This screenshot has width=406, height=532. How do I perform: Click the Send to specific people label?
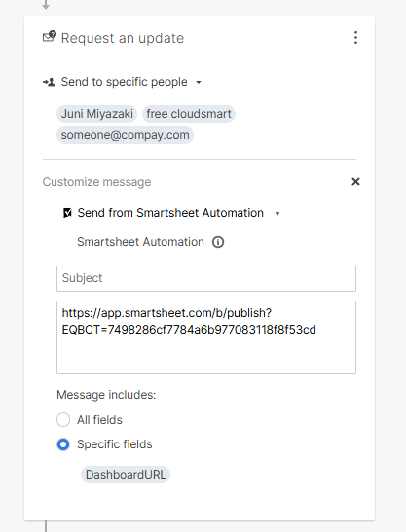(x=124, y=82)
